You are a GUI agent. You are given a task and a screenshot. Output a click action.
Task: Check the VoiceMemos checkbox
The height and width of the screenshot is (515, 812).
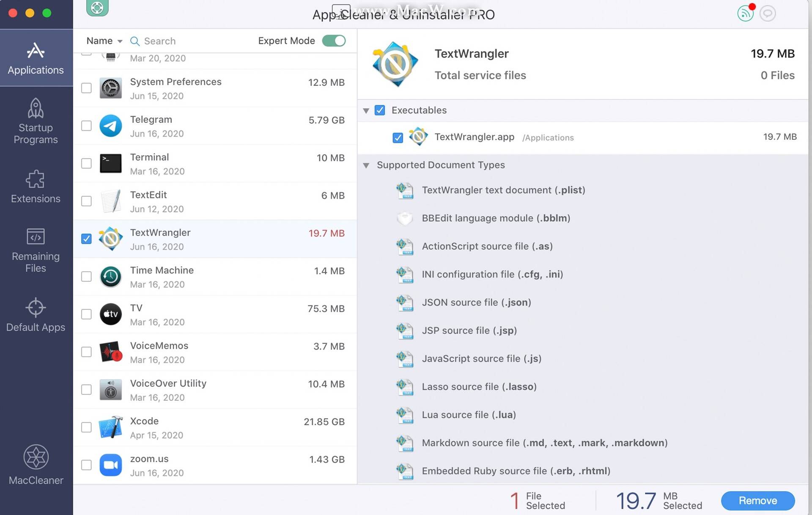(86, 352)
